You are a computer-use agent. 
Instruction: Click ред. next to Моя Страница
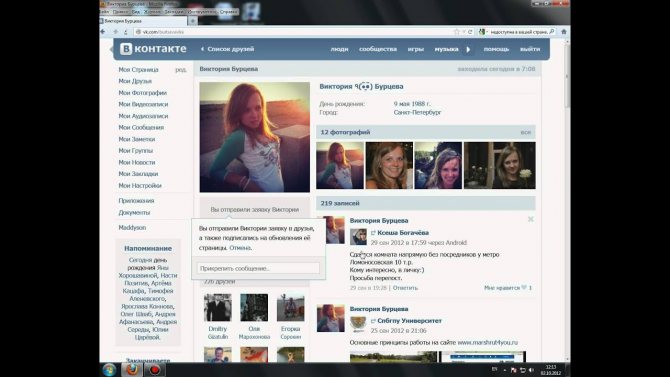point(181,70)
